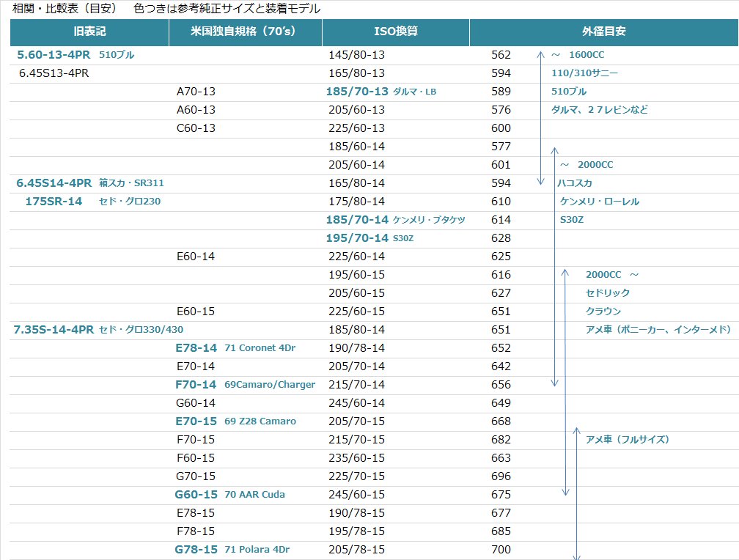Viewport: 739px width, 560px height.
Task: Click the 185/60-14 cell
Action: (357, 147)
